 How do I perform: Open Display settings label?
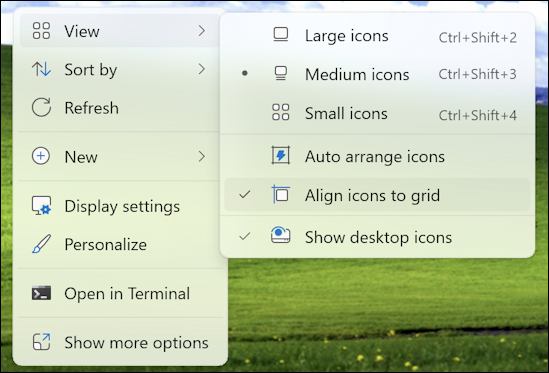pyautogui.click(x=122, y=206)
